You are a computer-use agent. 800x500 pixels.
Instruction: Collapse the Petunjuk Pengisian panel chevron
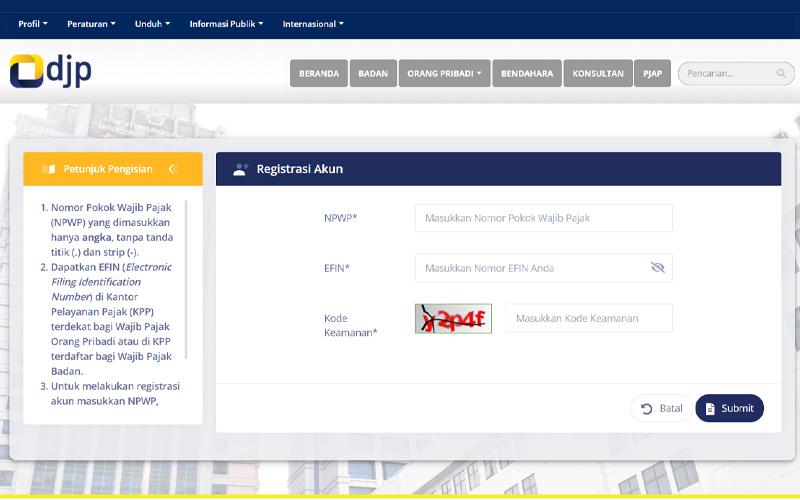pyautogui.click(x=172, y=169)
